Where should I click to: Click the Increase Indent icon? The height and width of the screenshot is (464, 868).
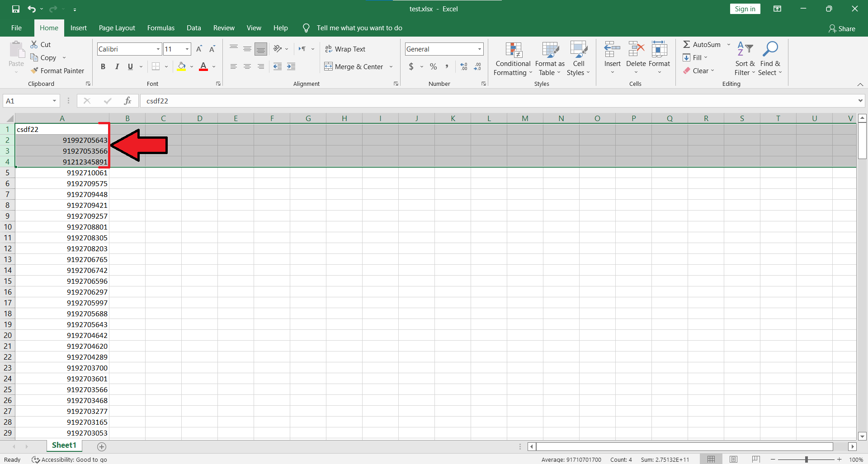click(x=291, y=67)
